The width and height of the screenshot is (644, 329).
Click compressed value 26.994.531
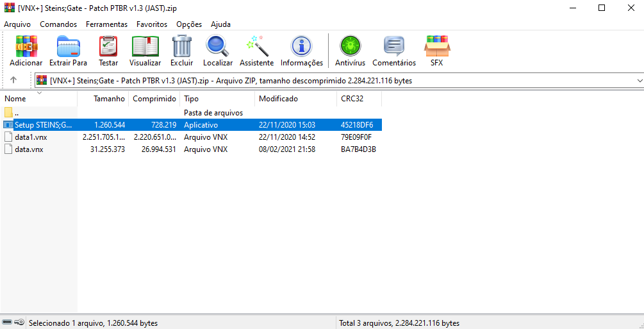[x=158, y=149]
